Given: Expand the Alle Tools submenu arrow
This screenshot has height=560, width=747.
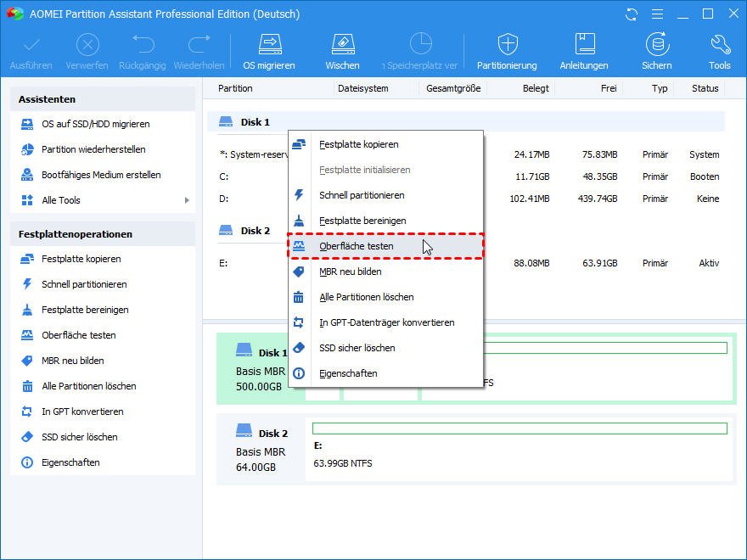Looking at the screenshot, I should point(187,200).
